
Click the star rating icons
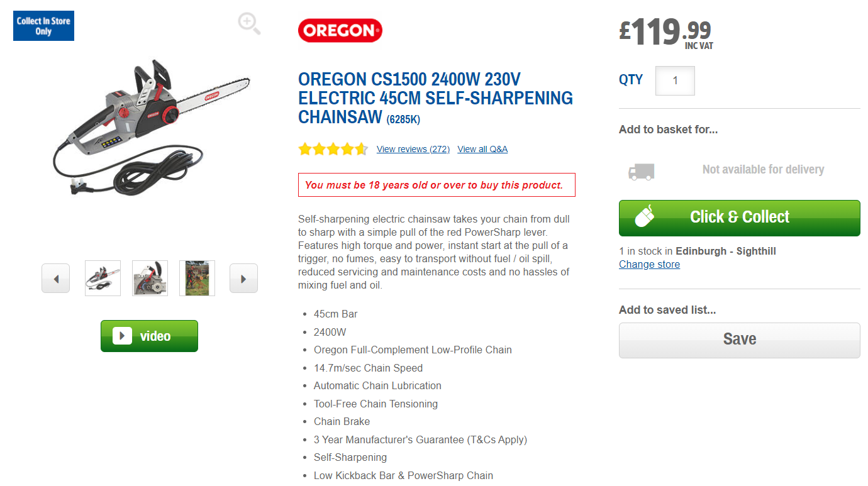point(333,149)
